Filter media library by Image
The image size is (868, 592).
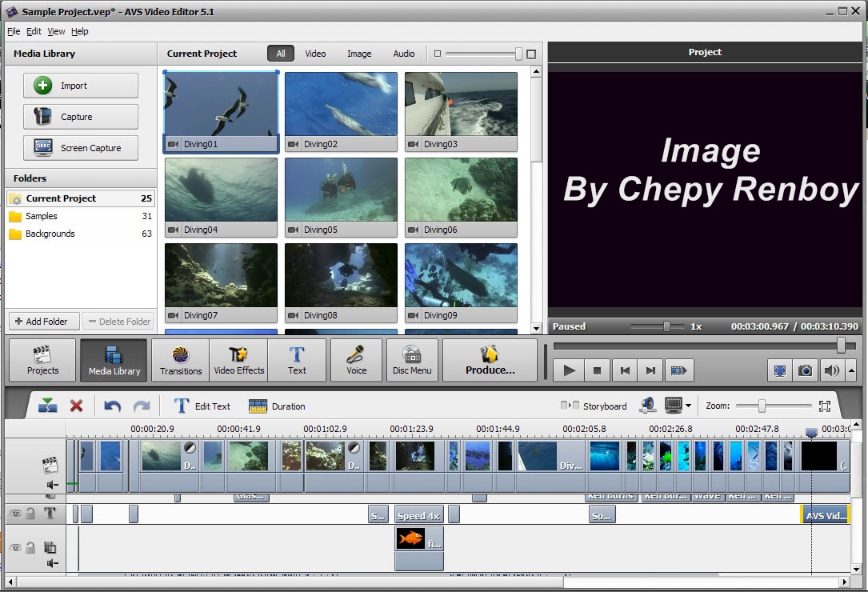[359, 54]
